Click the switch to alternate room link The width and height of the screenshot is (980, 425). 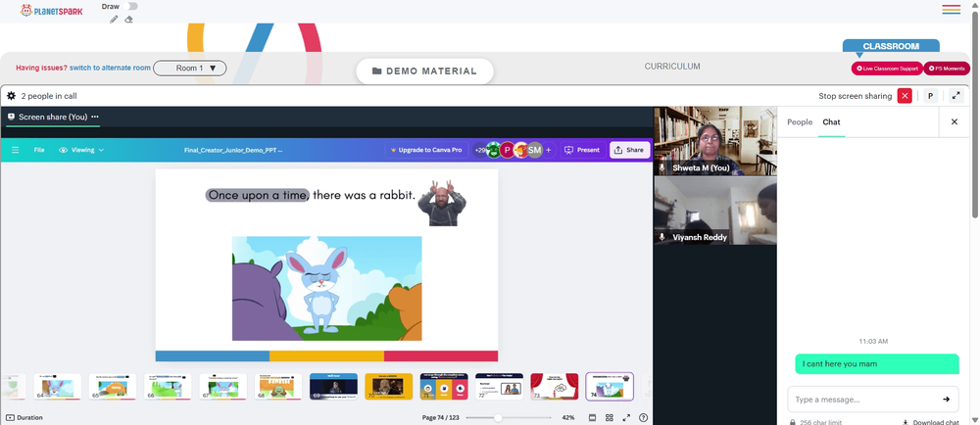[110, 68]
